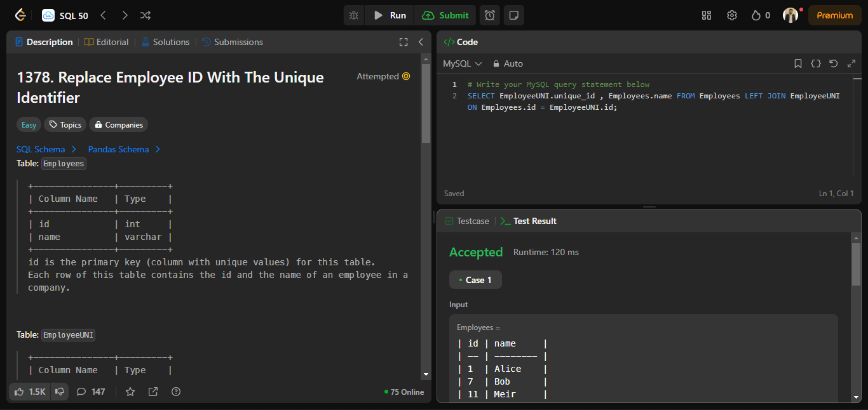Screen dimensions: 868x410
Task: Click the 'Alice' row in input
Action: [502, 369]
